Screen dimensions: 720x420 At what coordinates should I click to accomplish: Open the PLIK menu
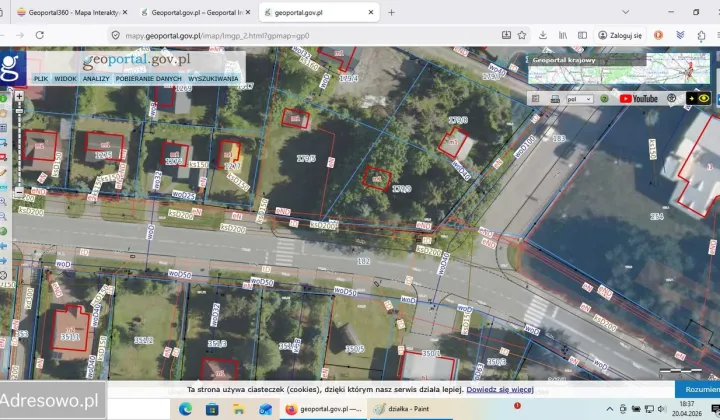click(x=40, y=78)
